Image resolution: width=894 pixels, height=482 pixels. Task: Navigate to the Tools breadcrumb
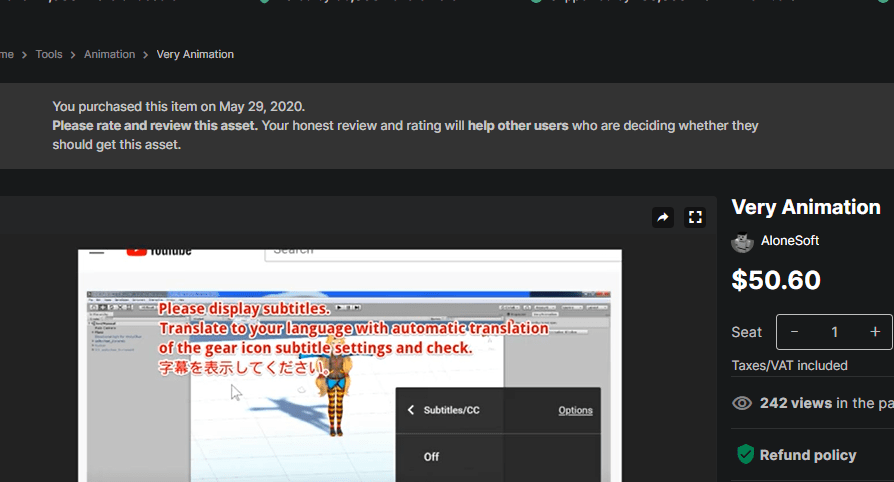[x=49, y=54]
